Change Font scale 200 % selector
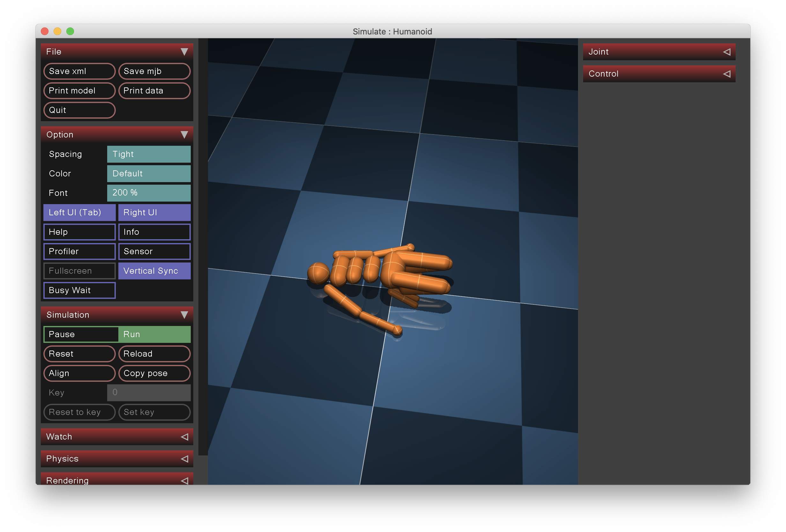 tap(149, 193)
